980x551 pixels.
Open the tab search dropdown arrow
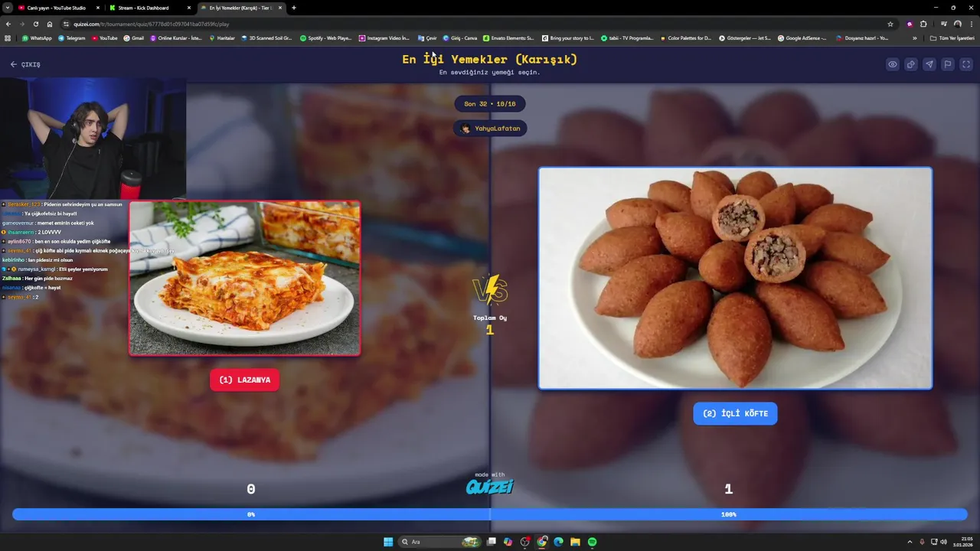pyautogui.click(x=8, y=8)
